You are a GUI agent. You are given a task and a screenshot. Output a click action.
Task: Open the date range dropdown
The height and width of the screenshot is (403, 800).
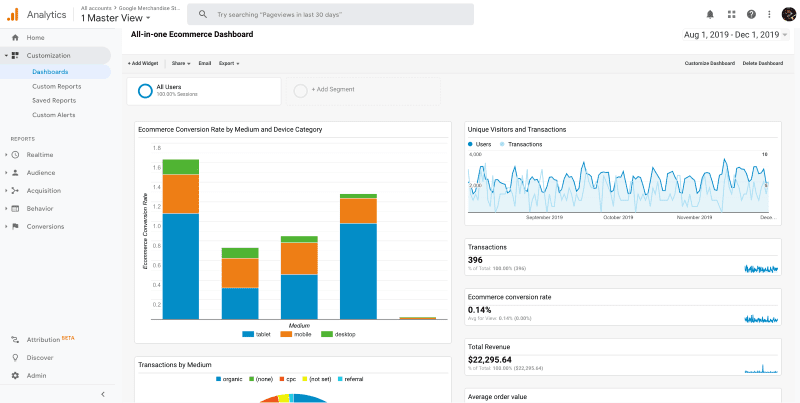(736, 35)
